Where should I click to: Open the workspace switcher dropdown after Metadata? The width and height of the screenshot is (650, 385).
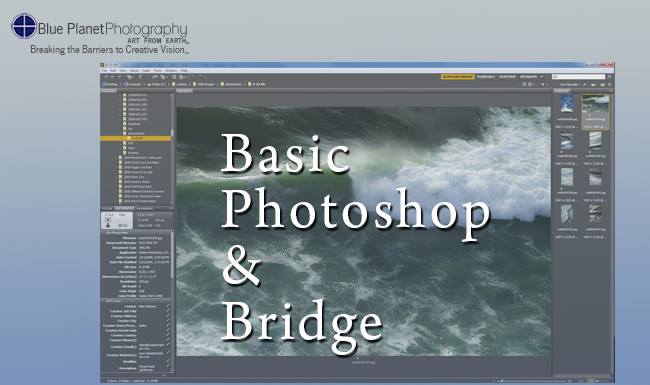click(x=541, y=77)
